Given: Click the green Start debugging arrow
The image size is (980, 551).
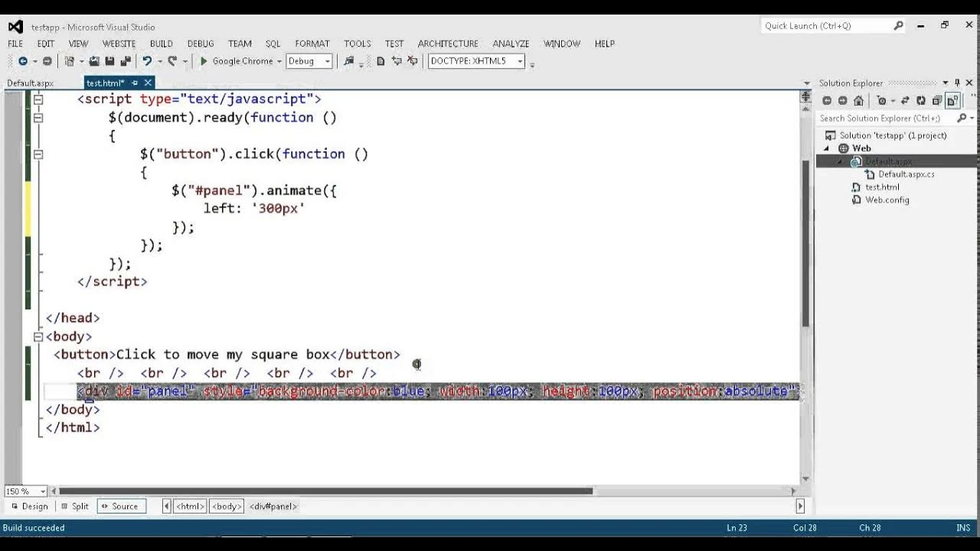Looking at the screenshot, I should click(x=204, y=61).
